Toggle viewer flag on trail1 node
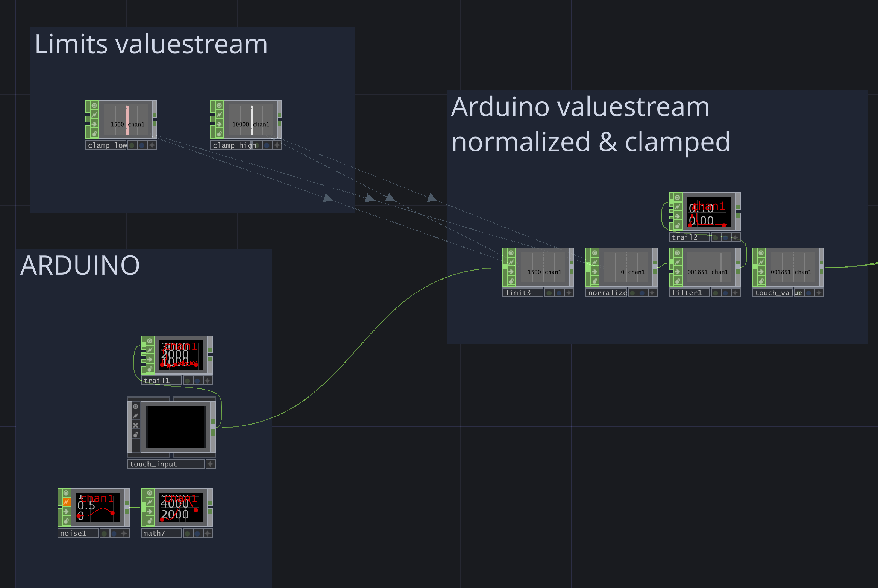The image size is (878, 588). (150, 341)
